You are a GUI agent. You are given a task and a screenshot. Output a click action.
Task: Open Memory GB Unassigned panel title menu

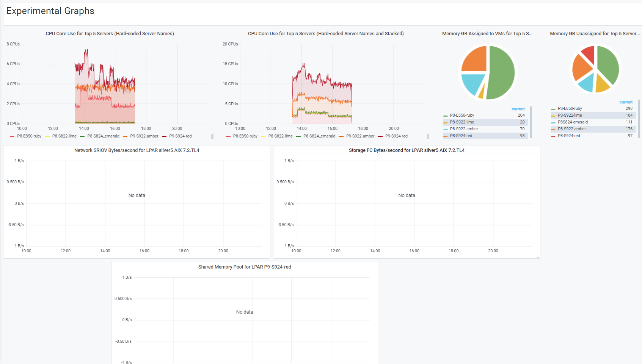pyautogui.click(x=595, y=34)
